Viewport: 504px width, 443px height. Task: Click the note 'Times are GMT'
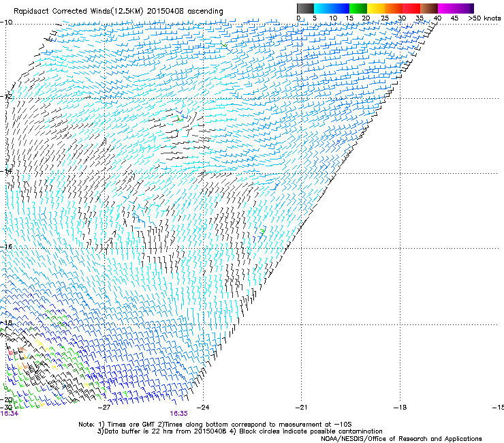point(131,425)
